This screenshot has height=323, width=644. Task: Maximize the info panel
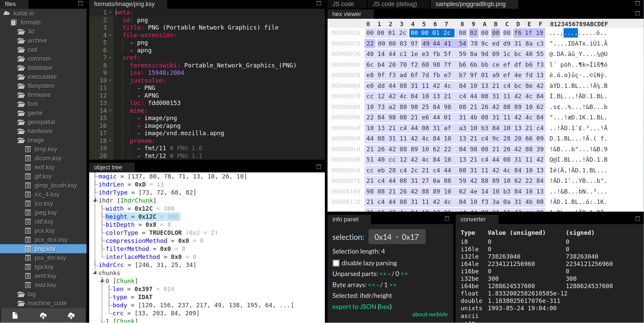[x=447, y=219]
